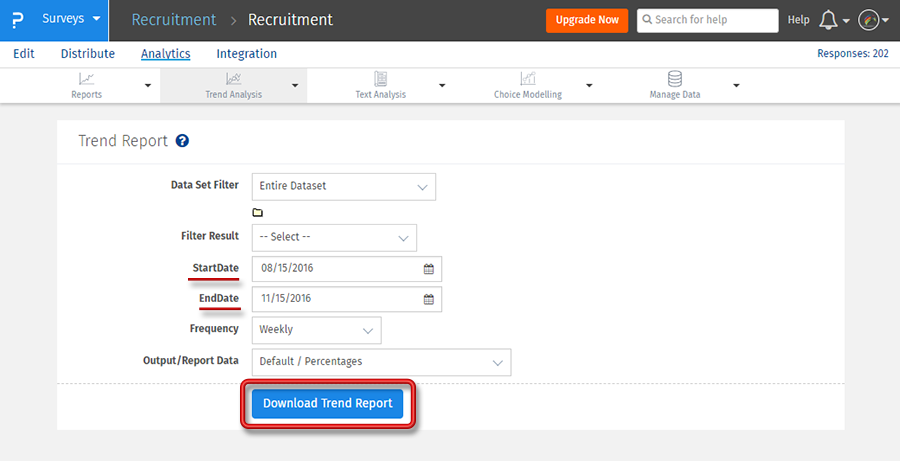The width and height of the screenshot is (900, 461).
Task: Switch to the Distribute tab
Action: pyautogui.click(x=87, y=54)
